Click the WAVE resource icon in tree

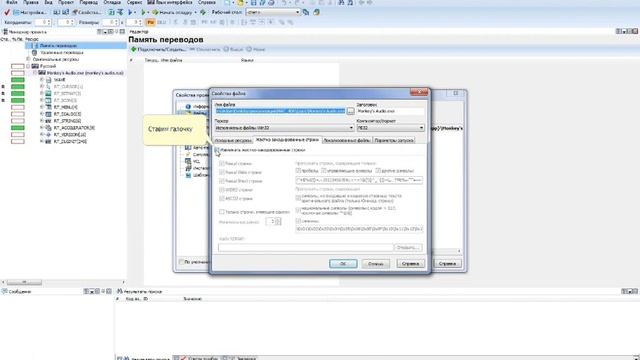[x=49, y=80]
